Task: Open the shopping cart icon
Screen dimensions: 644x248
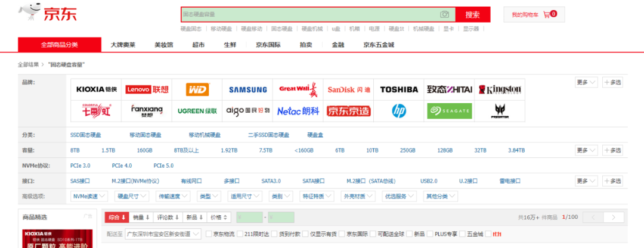Action: pyautogui.click(x=547, y=14)
